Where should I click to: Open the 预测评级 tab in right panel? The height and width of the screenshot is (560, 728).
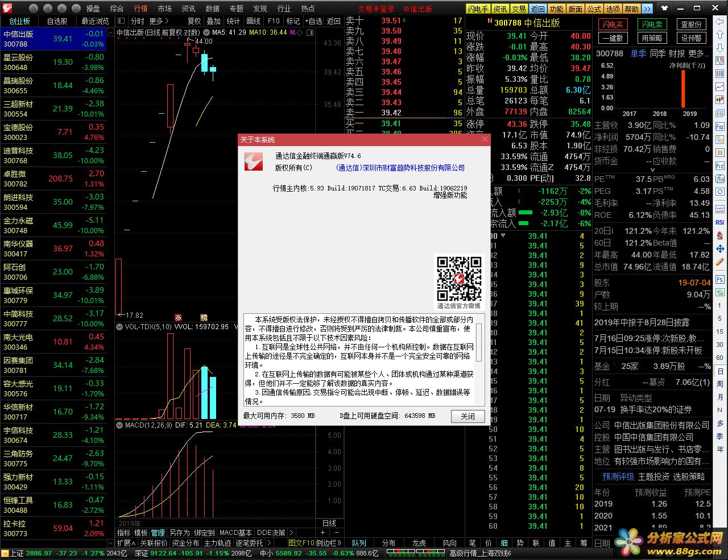618,476
